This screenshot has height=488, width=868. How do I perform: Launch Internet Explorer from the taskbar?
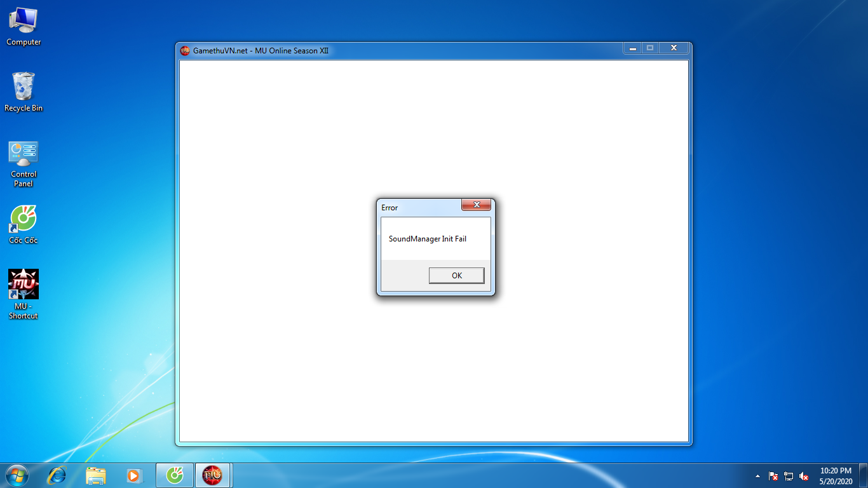coord(57,475)
